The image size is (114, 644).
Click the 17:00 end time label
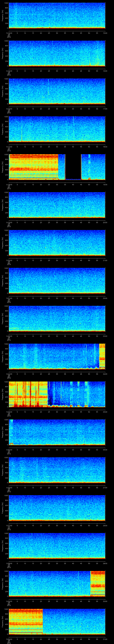point(105,109)
